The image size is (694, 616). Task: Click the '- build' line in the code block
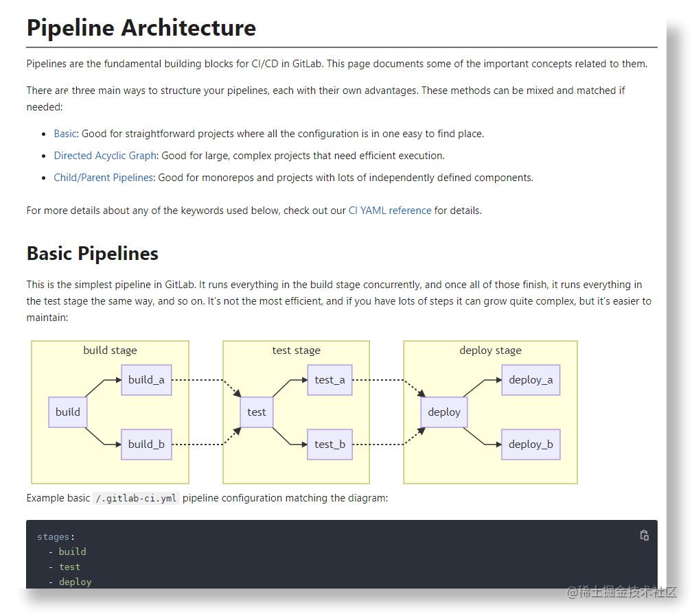coord(67,552)
